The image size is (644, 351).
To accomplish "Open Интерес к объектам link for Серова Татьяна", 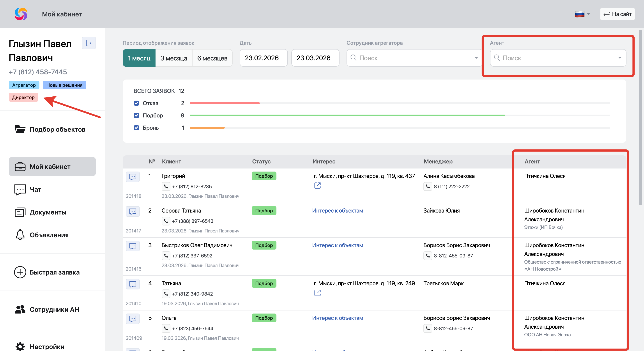I will pyautogui.click(x=338, y=211).
